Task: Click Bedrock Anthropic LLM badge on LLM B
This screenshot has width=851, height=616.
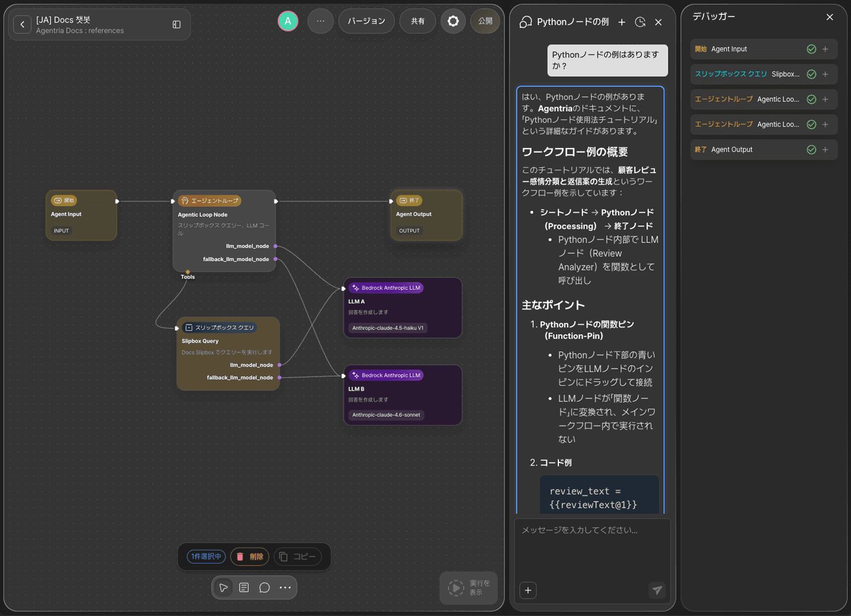Action: [387, 375]
